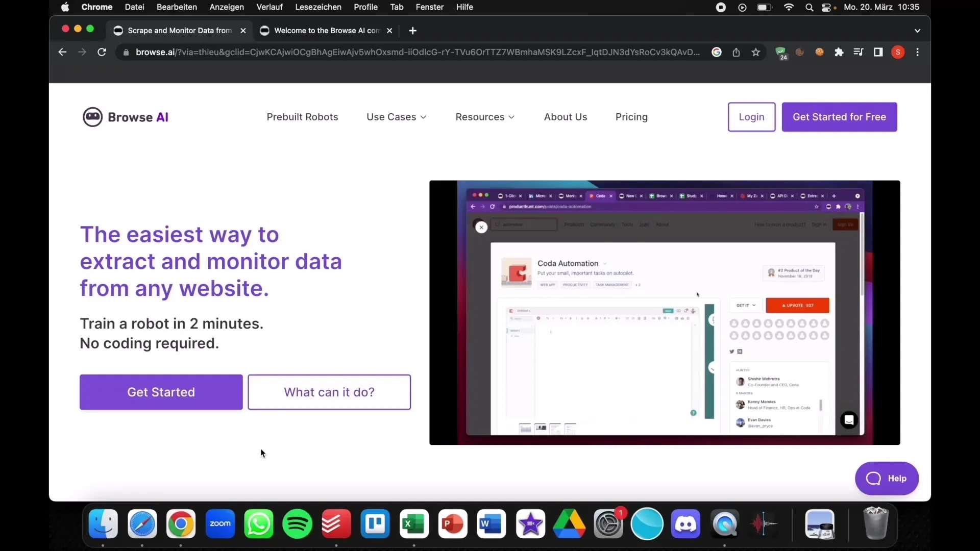Expand the Resources dropdown menu
Screen dimensions: 980x551
(x=484, y=116)
